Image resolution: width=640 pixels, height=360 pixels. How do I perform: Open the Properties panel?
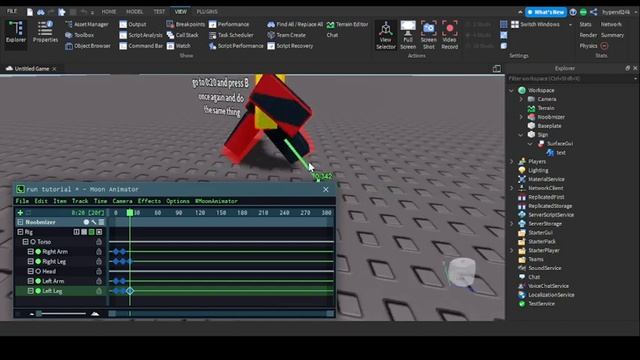coord(45,33)
